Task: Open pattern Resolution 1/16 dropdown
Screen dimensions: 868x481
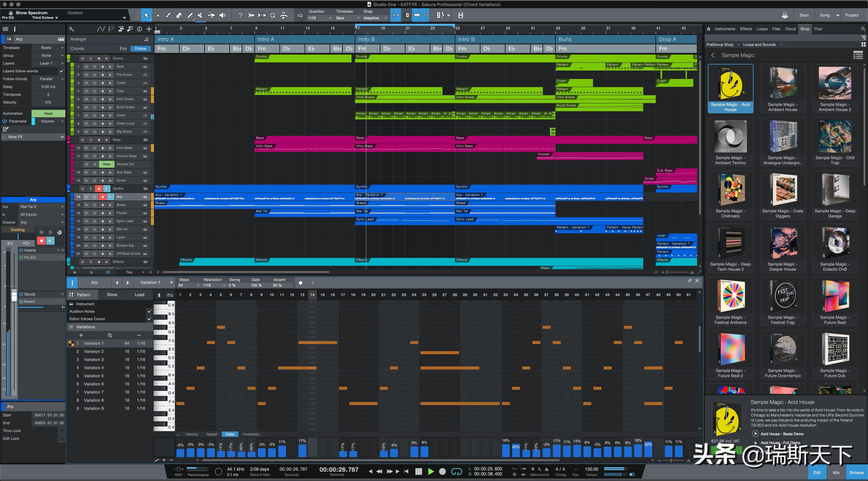Action: [x=214, y=285]
